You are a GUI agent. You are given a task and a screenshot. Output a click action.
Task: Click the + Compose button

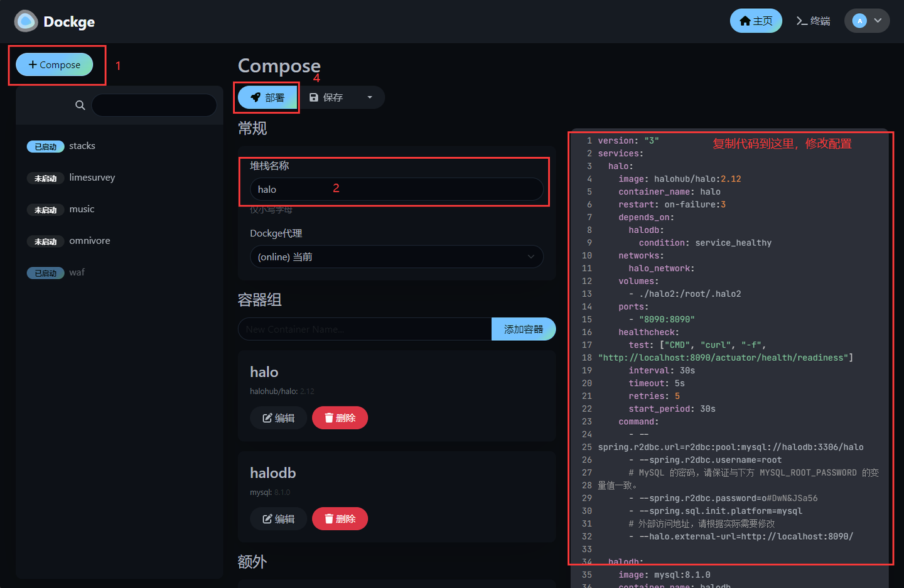point(55,65)
